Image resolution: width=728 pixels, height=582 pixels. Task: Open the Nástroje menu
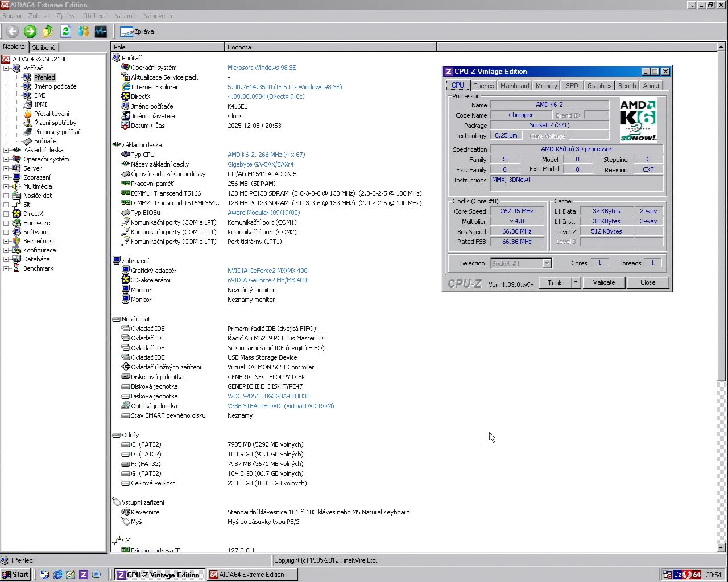click(126, 16)
